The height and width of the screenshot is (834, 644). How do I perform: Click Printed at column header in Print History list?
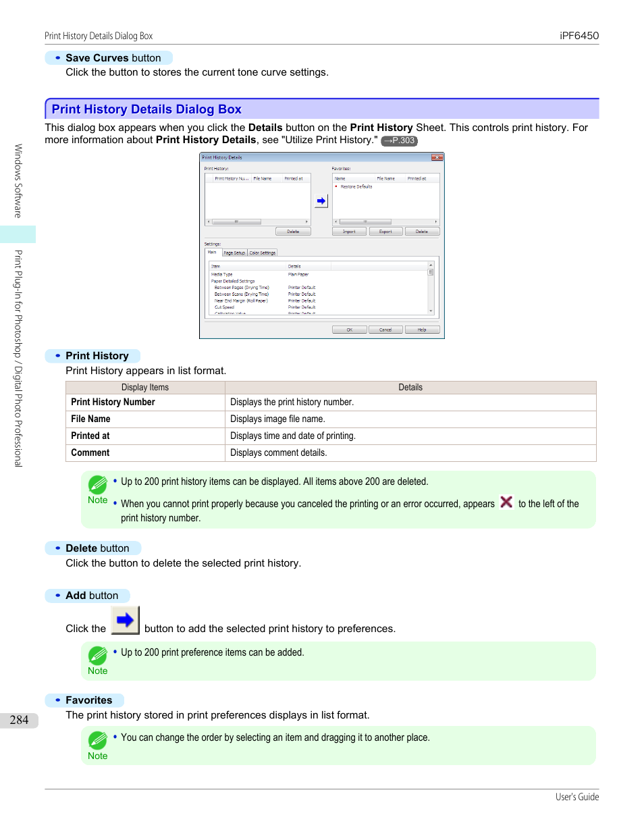296,179
